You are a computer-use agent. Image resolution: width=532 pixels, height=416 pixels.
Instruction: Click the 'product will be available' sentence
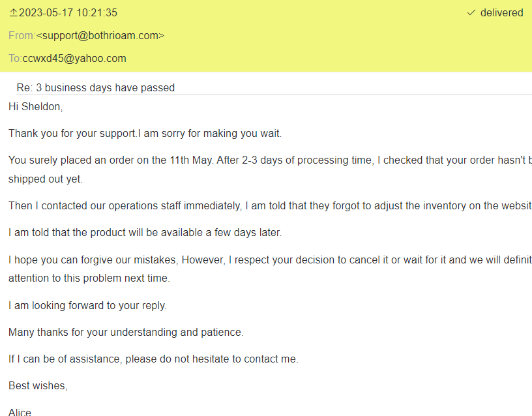145,232
